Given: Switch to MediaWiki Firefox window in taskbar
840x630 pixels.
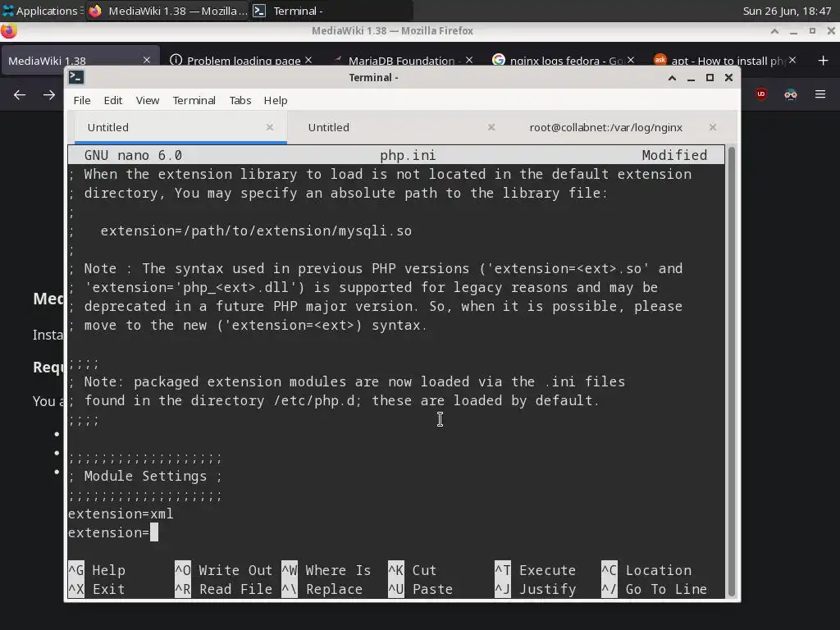Looking at the screenshot, I should tap(167, 11).
